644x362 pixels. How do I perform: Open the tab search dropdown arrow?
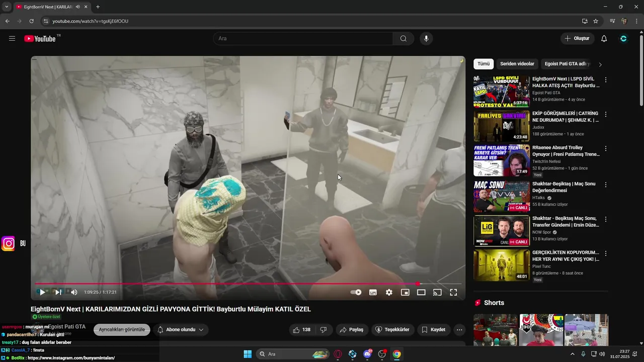[x=7, y=7]
